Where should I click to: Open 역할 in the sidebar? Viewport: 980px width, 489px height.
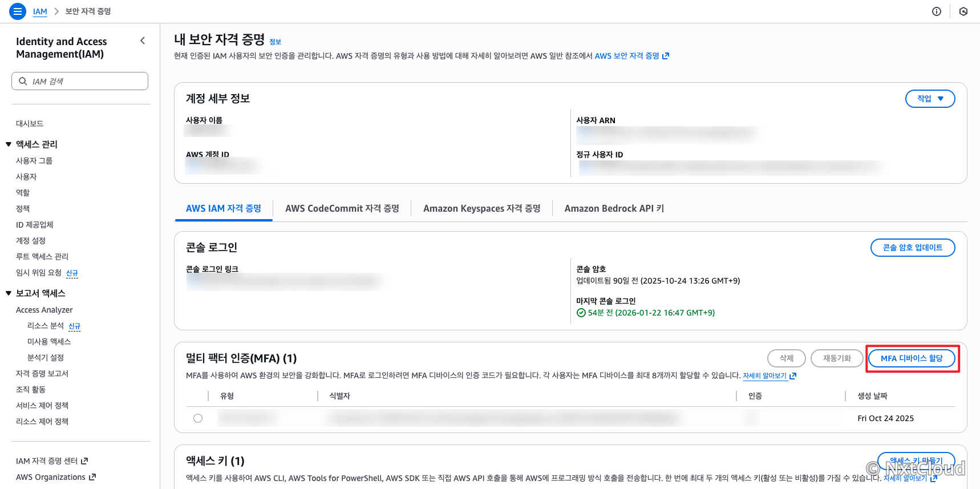(23, 193)
